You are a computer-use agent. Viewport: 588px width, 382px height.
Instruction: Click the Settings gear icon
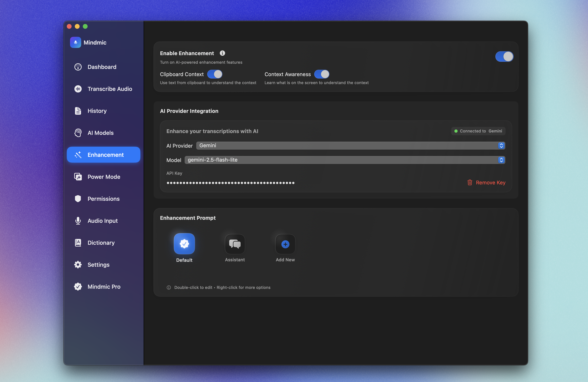point(78,265)
